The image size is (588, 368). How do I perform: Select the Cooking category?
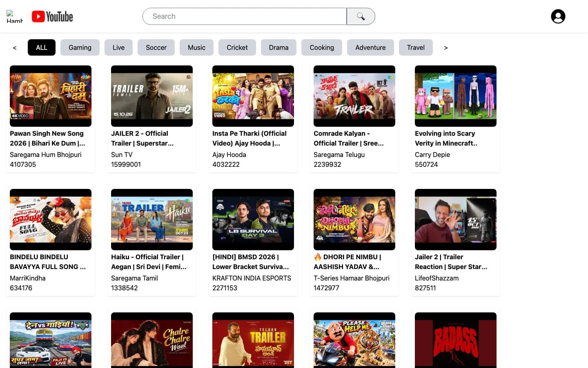click(x=322, y=47)
